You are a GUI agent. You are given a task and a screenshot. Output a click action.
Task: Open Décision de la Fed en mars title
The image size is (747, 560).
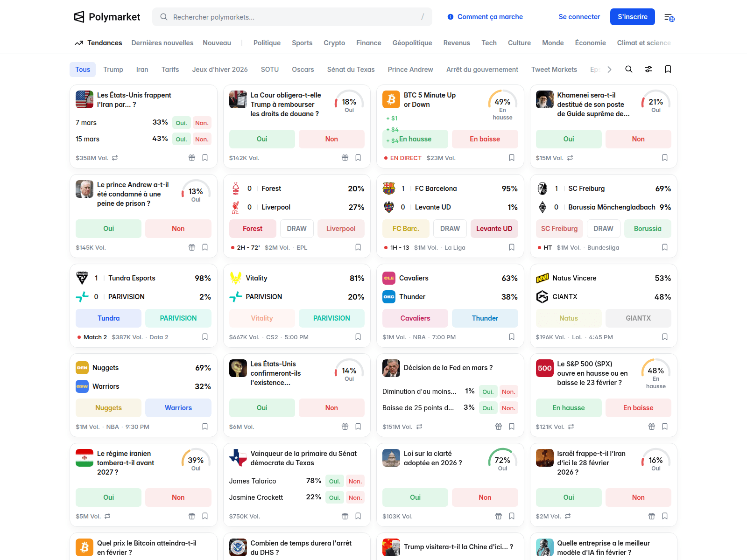(448, 368)
